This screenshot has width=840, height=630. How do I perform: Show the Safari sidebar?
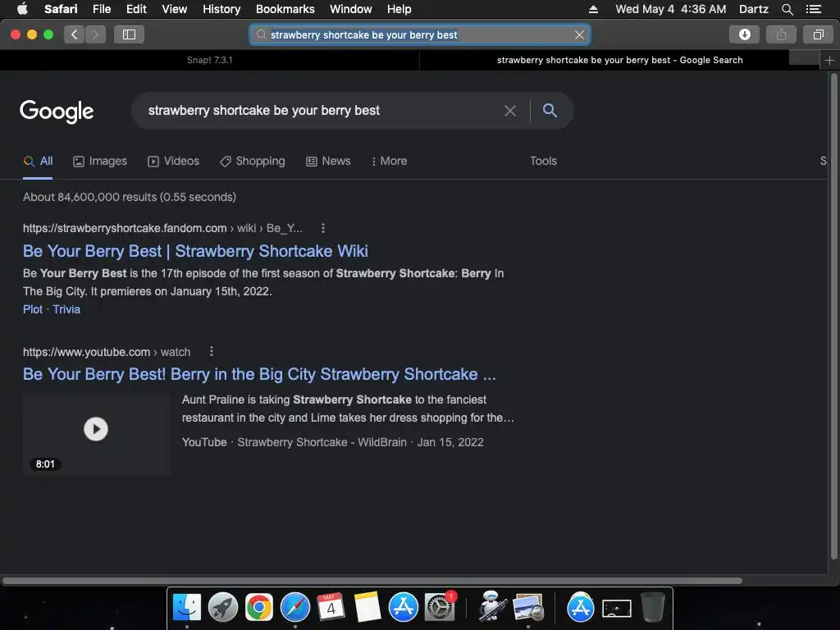129,34
